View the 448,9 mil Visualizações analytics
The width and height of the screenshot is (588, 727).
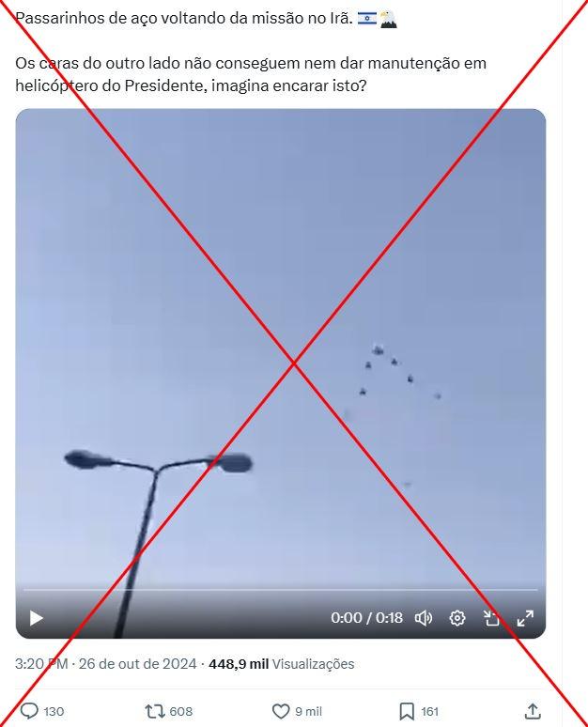pos(282,664)
